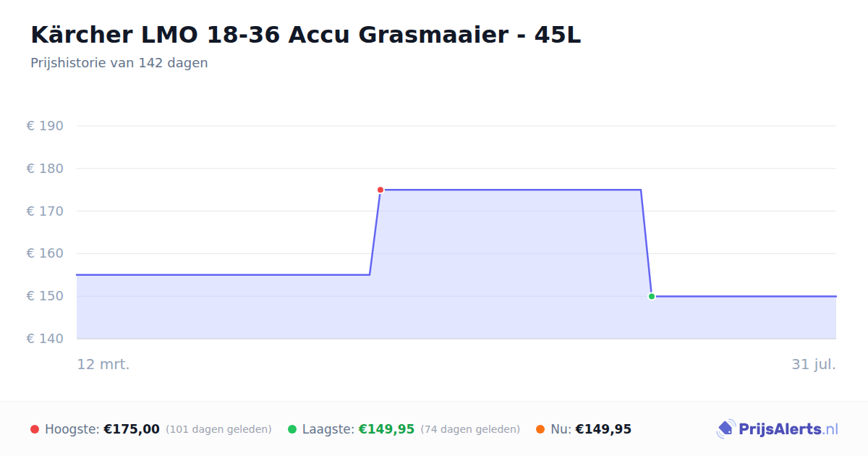Click the Laagste €149,95 green price value
The width and height of the screenshot is (868, 456).
click(386, 429)
